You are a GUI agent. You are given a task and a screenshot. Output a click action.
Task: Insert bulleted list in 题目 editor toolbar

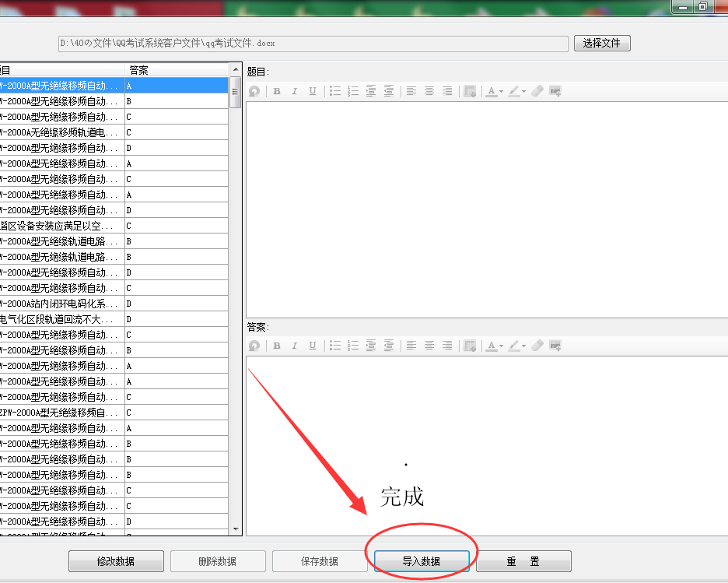pos(335,91)
